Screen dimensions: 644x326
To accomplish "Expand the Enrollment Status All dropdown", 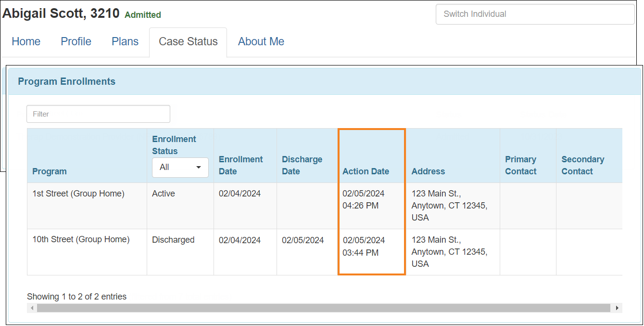I will click(180, 168).
